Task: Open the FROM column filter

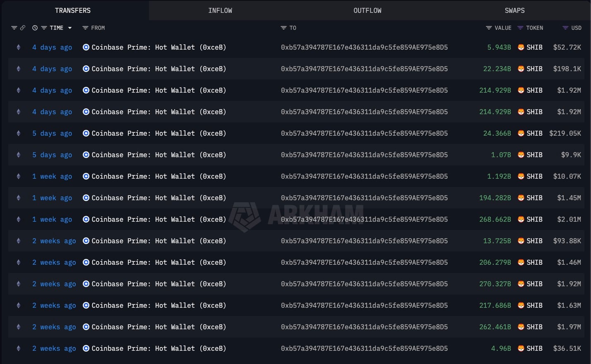Action: [x=85, y=28]
